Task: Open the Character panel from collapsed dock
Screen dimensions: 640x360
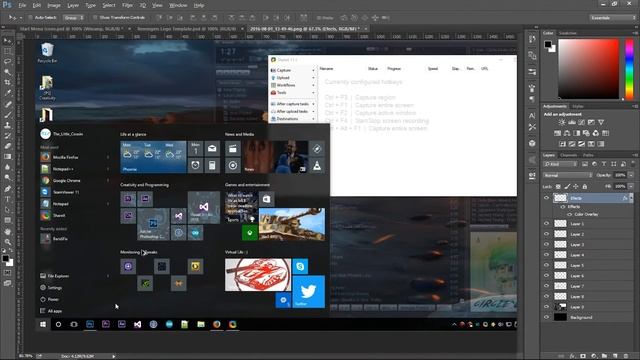Action: [x=532, y=116]
